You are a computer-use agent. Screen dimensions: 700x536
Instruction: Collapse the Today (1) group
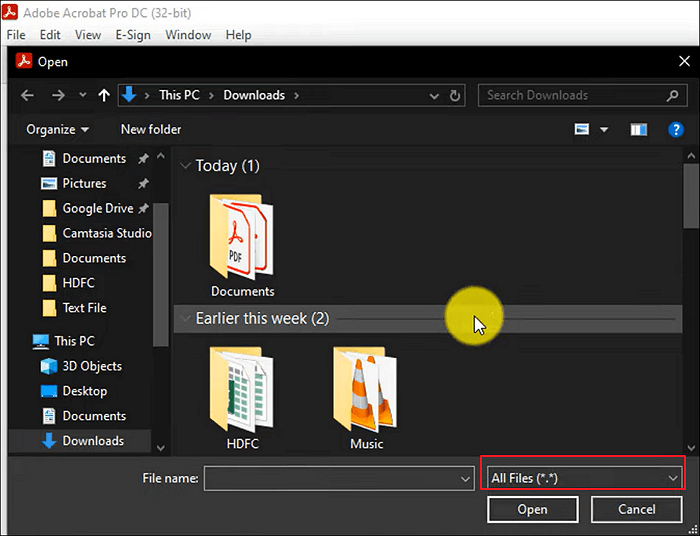click(184, 166)
